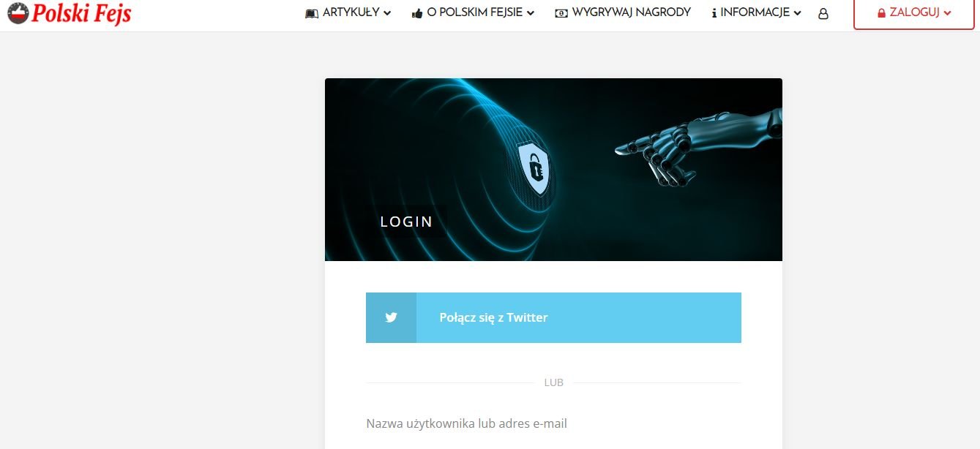
Task: Open the ARTYKUŁY menu label
Action: 351,12
